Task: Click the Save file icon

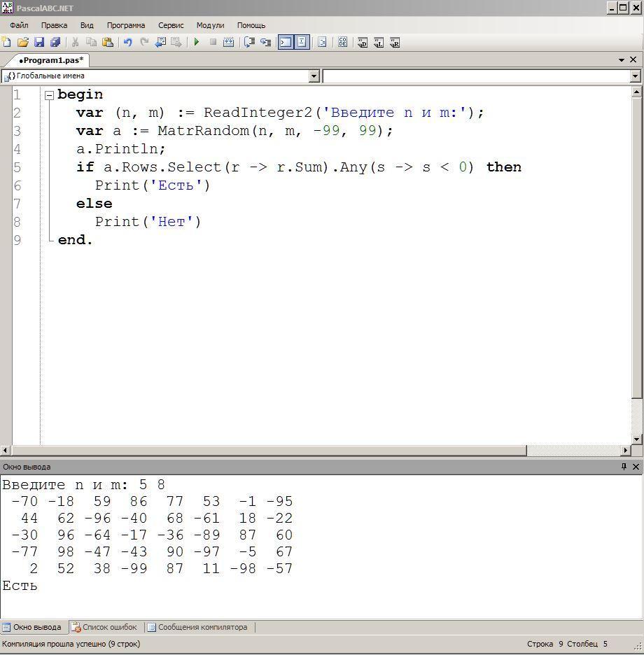Action: (x=39, y=42)
